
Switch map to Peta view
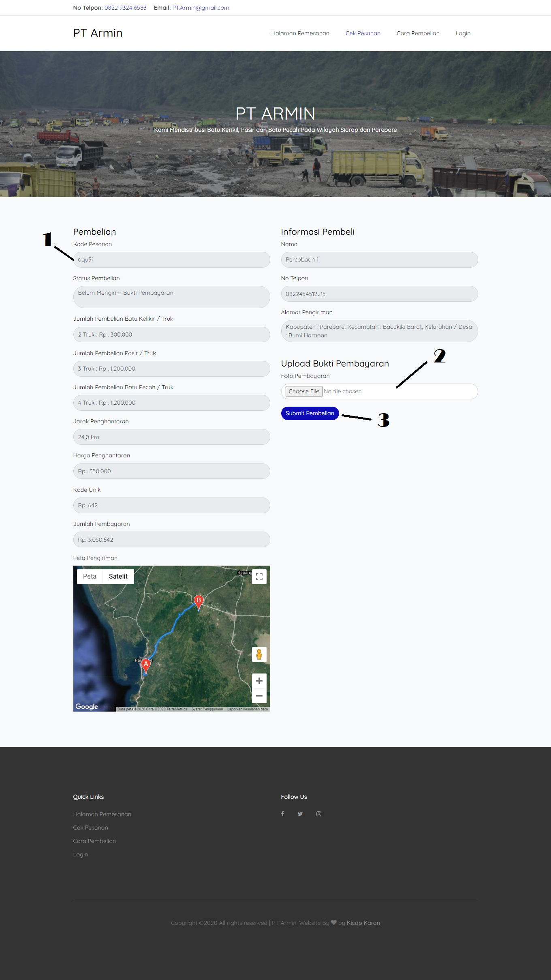point(90,577)
